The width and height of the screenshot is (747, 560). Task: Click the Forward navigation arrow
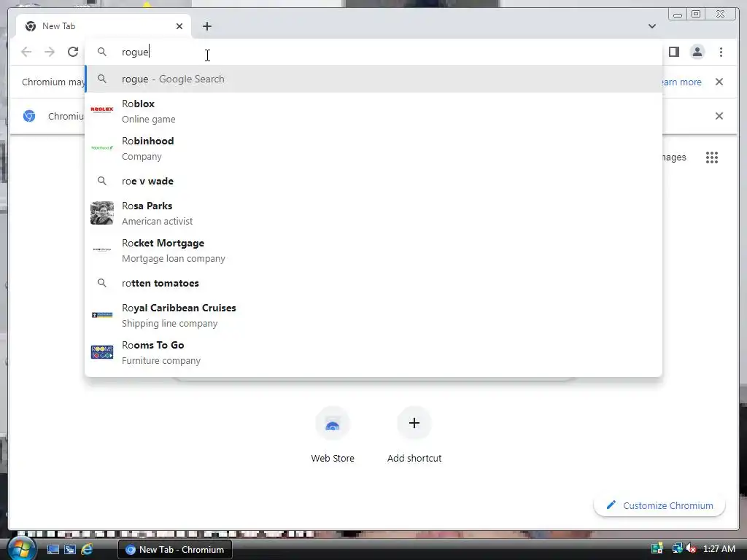click(x=50, y=52)
